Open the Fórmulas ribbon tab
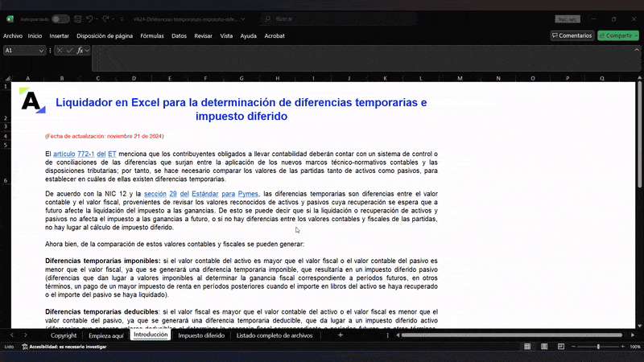The image size is (644, 362). tap(151, 35)
